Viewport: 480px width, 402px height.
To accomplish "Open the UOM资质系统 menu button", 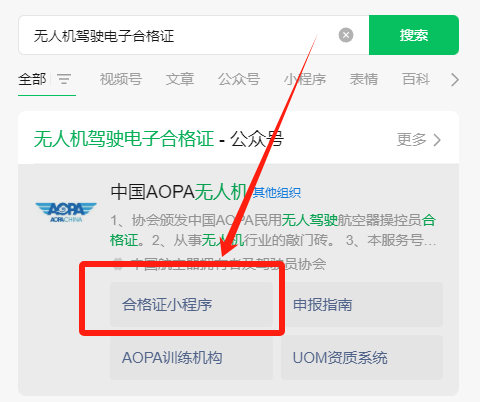I will coord(362,358).
